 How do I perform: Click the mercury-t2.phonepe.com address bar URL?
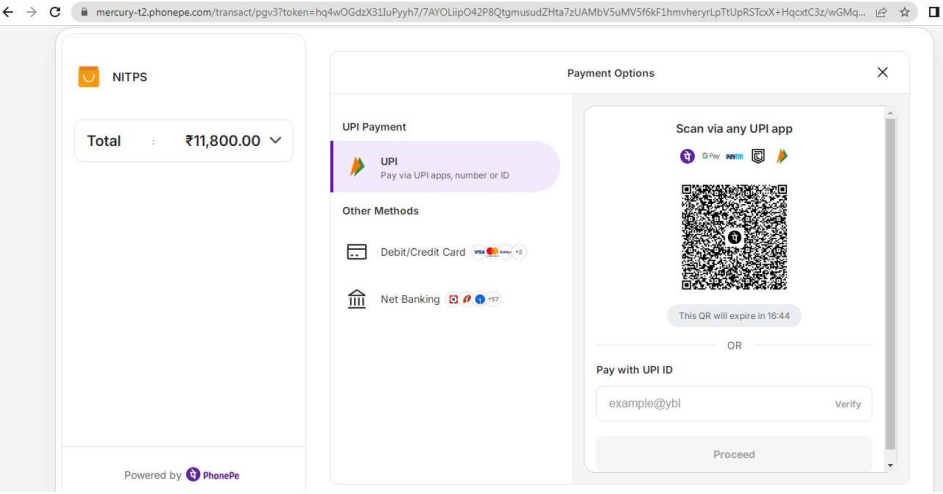[481, 12]
